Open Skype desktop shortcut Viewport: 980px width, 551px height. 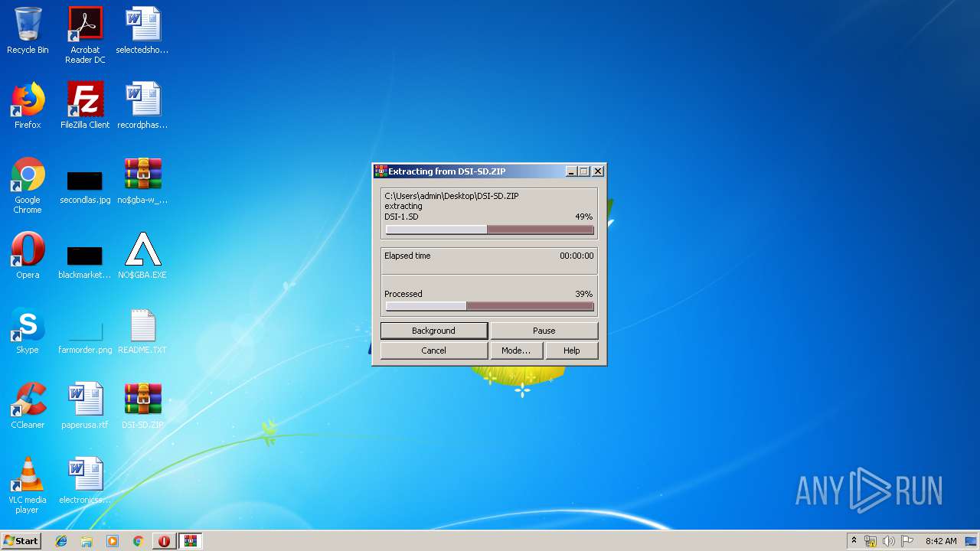(28, 331)
